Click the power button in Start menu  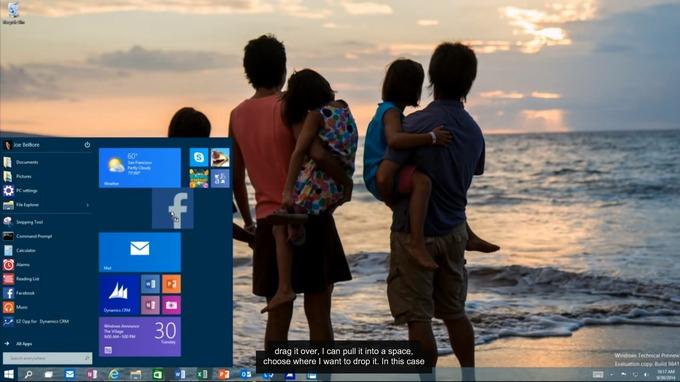[x=87, y=145]
